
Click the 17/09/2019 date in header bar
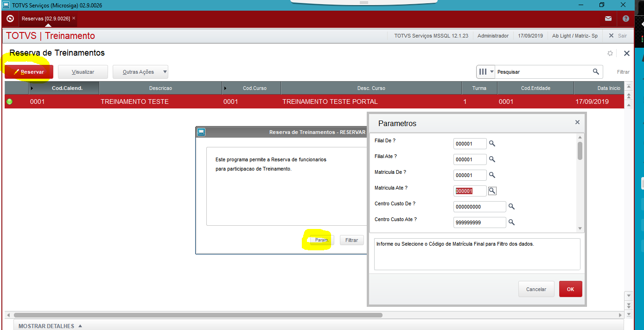530,36
